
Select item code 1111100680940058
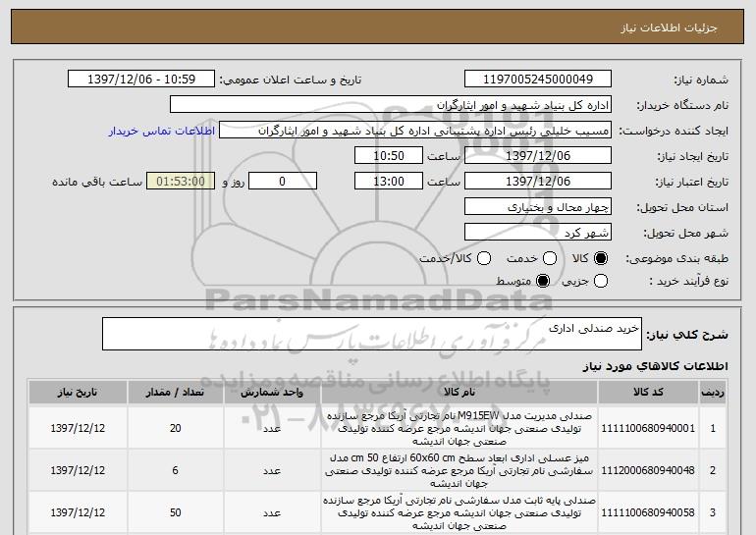click(x=648, y=512)
